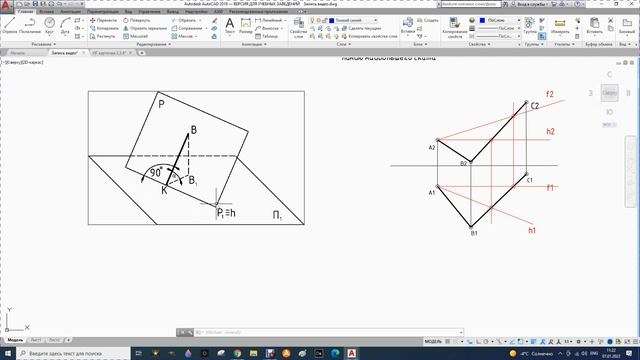The width and height of the screenshot is (640, 360).
Task: Expand the Свойства panel
Action: [x=479, y=44]
